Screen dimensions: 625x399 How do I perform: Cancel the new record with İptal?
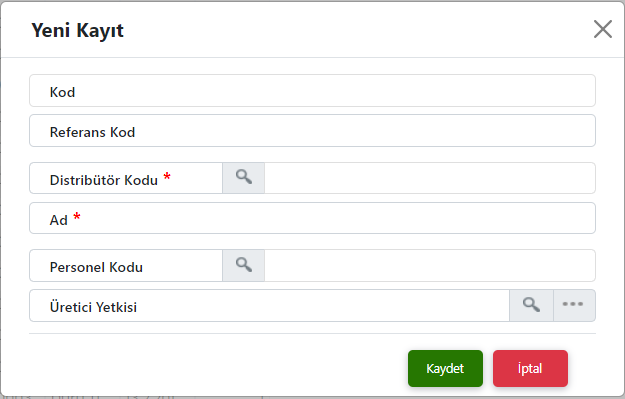pyautogui.click(x=530, y=368)
